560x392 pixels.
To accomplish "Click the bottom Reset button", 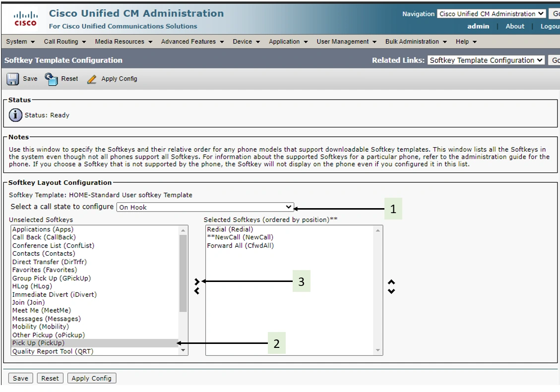I will coord(50,379).
